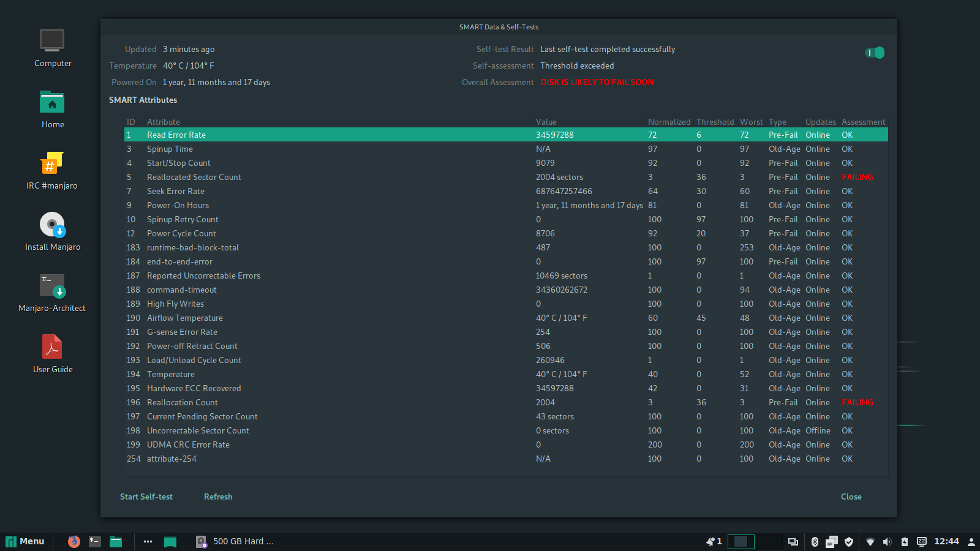980x551 pixels.
Task: Select the Uncorrectable Sector Count row
Action: [506, 430]
